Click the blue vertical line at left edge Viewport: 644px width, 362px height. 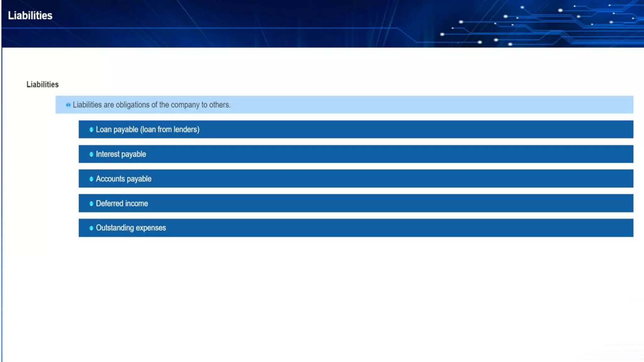click(2, 204)
